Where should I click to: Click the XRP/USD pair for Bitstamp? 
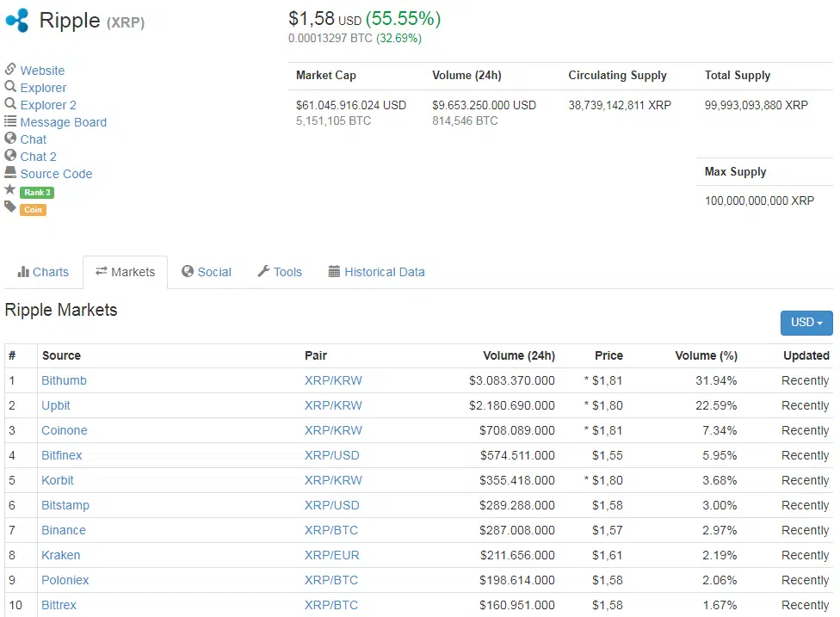(331, 505)
